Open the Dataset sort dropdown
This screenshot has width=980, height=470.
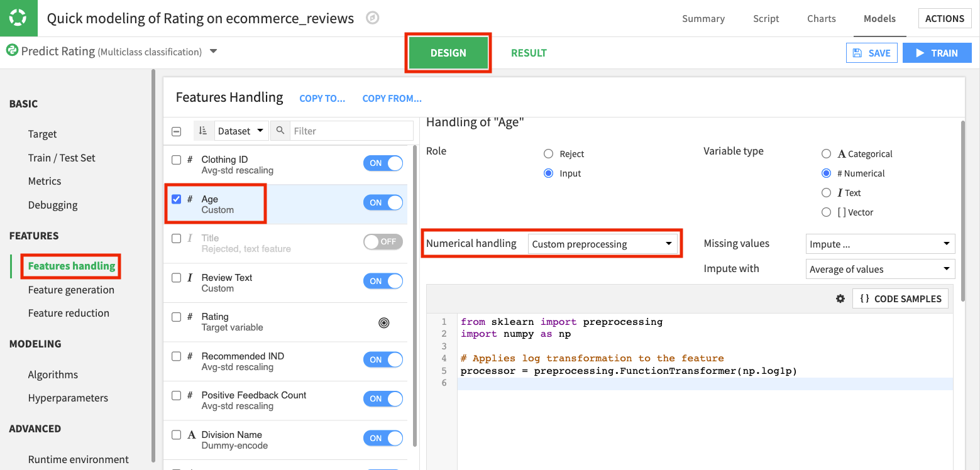pos(241,131)
